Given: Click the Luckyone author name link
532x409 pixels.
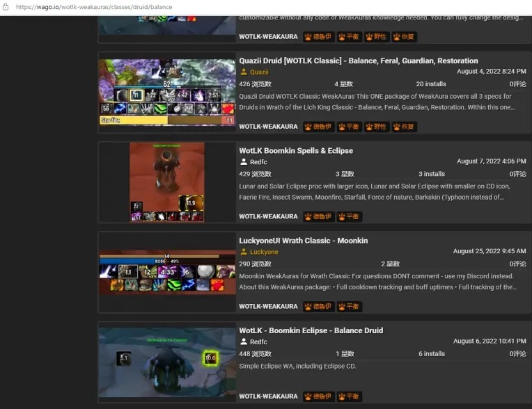Looking at the screenshot, I should (264, 252).
